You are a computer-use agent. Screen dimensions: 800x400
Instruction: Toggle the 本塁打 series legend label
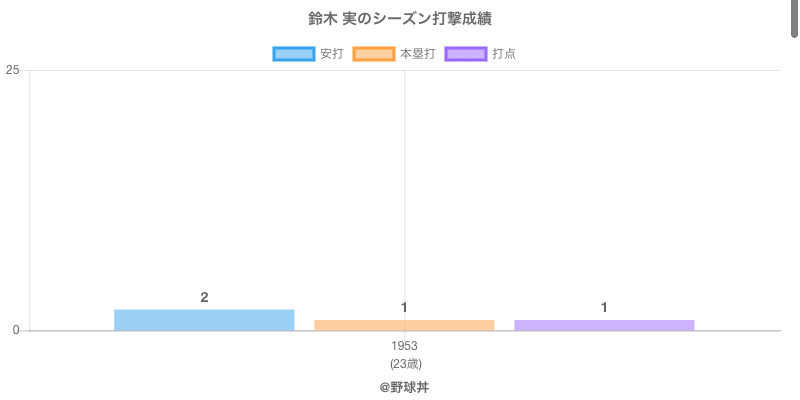pyautogui.click(x=417, y=54)
